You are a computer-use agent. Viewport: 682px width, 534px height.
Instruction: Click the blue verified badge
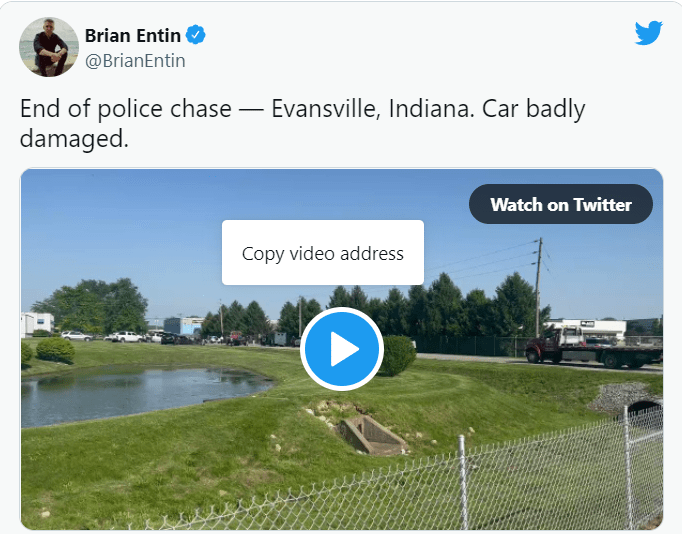(196, 35)
